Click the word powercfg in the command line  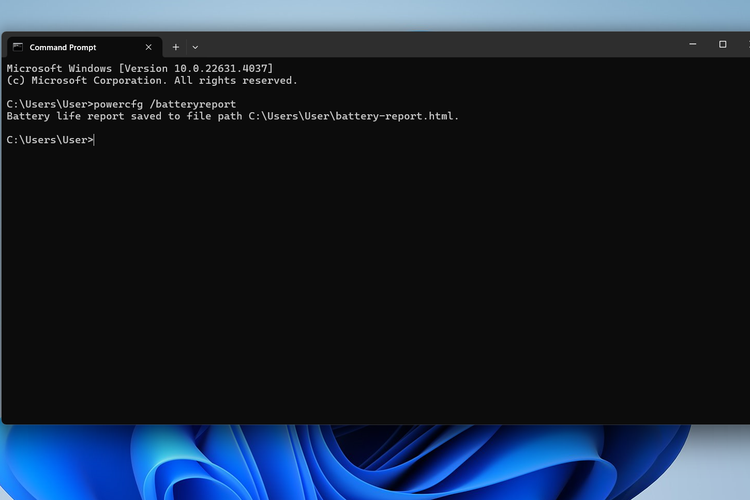[x=118, y=104]
